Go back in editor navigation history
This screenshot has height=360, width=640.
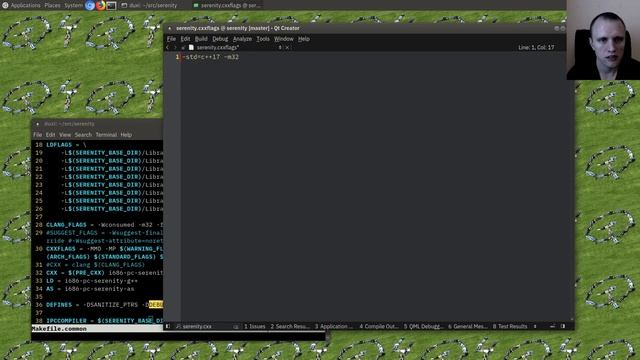[x=167, y=47]
